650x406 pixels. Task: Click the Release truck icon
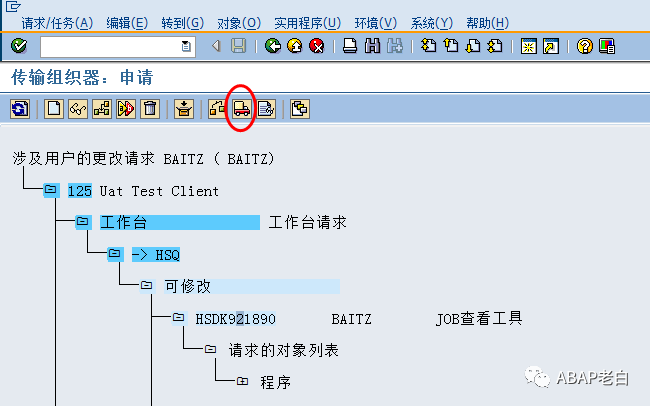click(x=241, y=109)
